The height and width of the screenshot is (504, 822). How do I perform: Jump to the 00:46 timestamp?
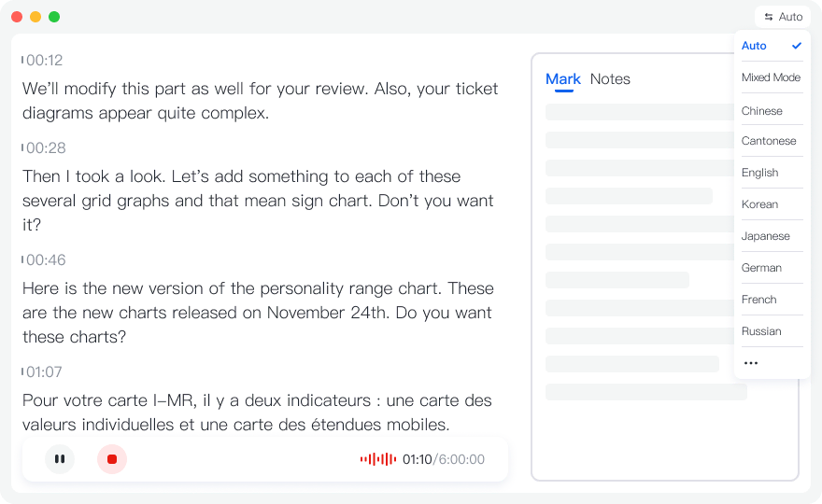point(44,260)
